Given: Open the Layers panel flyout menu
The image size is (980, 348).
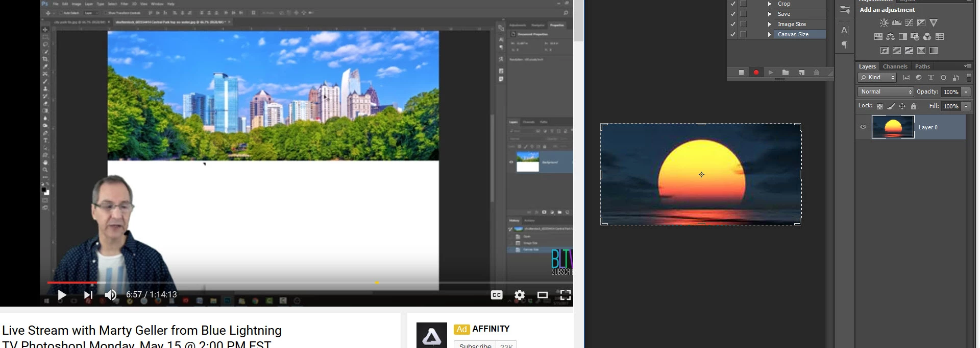Looking at the screenshot, I should (967, 66).
